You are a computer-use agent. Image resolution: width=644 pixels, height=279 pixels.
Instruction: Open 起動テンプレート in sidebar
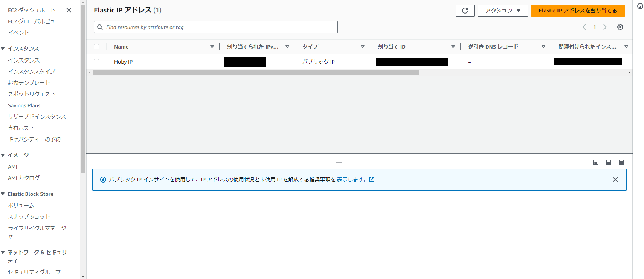tap(29, 83)
